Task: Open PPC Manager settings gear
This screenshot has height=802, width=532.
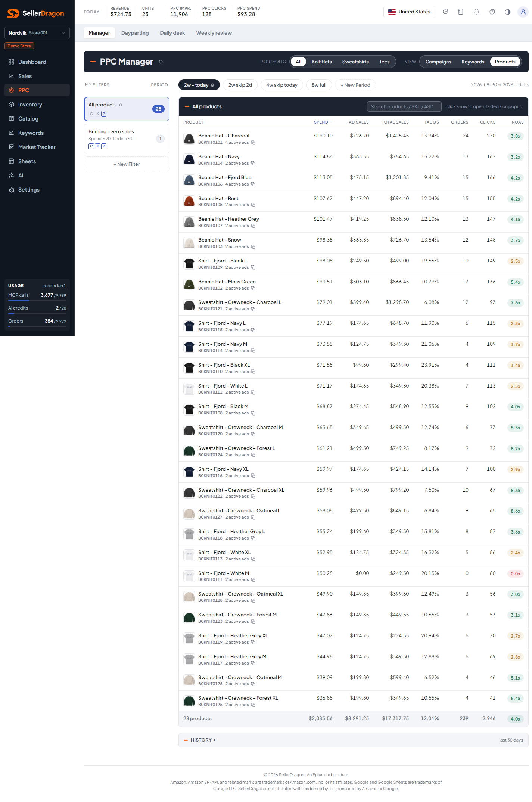Action: pos(161,62)
